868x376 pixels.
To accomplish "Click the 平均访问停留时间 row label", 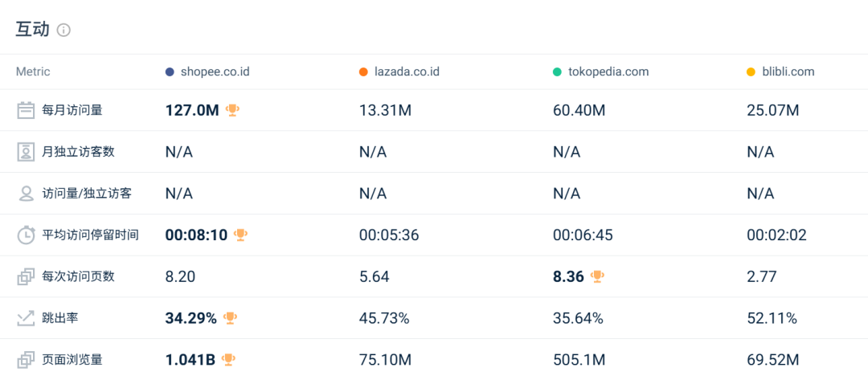I will (90, 235).
